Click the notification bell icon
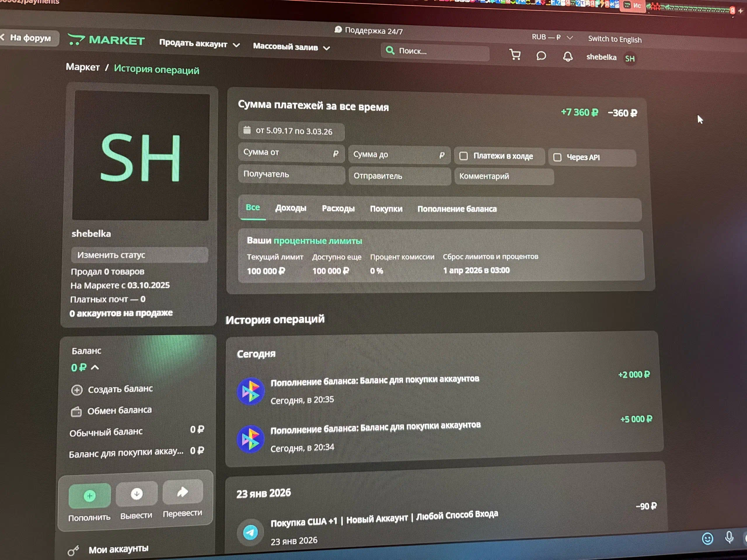 click(568, 57)
